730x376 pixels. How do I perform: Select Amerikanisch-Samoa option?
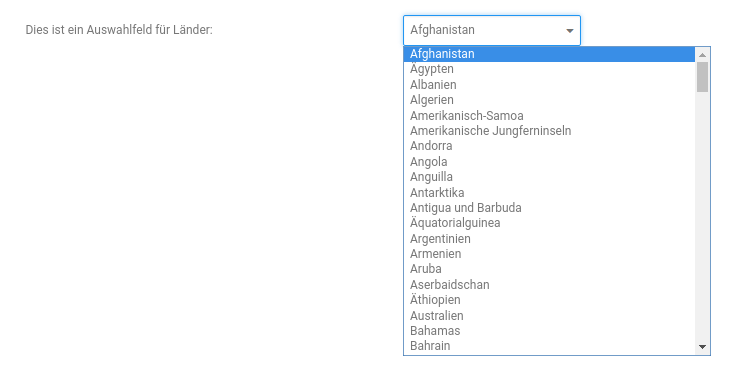[x=549, y=115]
